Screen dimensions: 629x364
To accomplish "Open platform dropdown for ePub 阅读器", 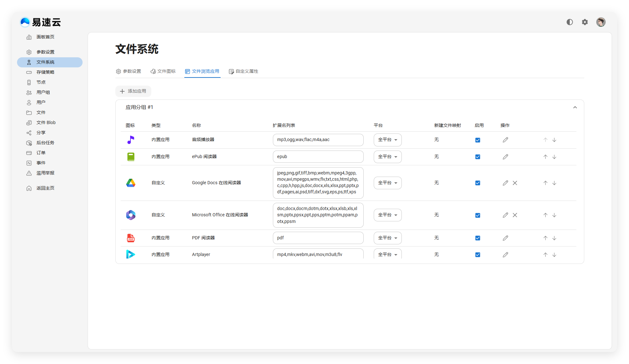I will [387, 157].
